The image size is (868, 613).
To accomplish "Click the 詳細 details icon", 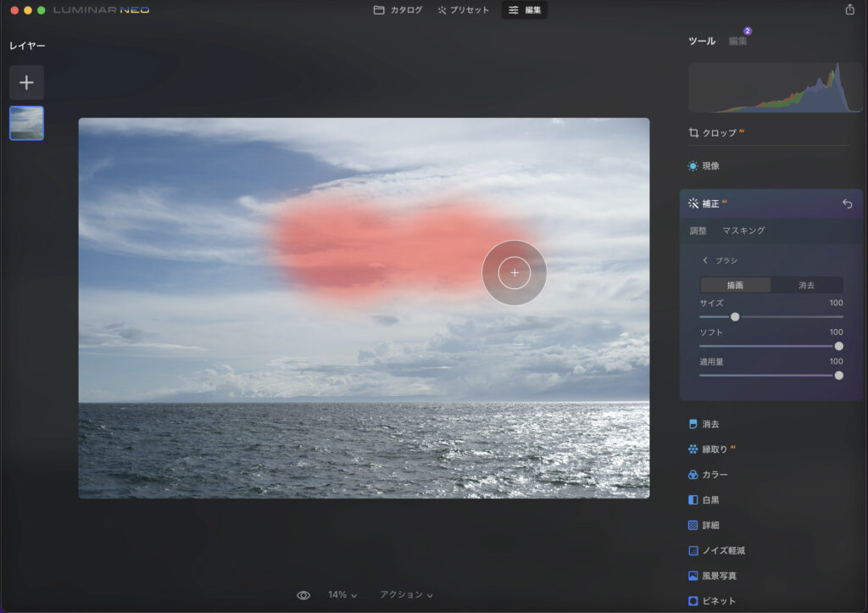I will coord(693,525).
